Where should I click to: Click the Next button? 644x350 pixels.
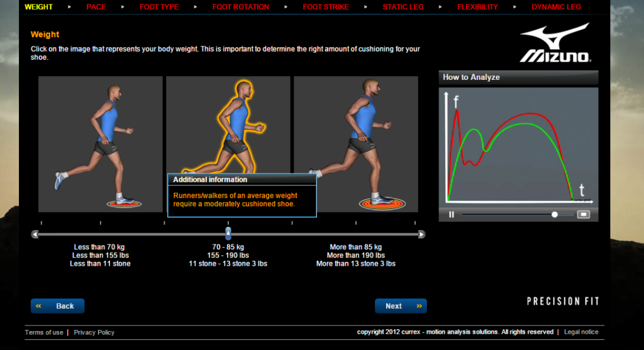[401, 306]
